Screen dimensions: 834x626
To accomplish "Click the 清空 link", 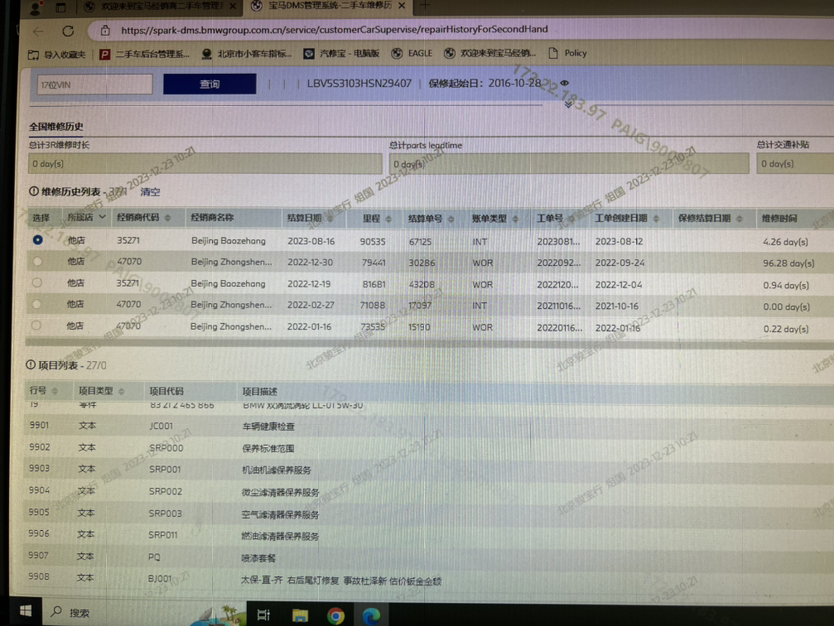I will click(150, 192).
